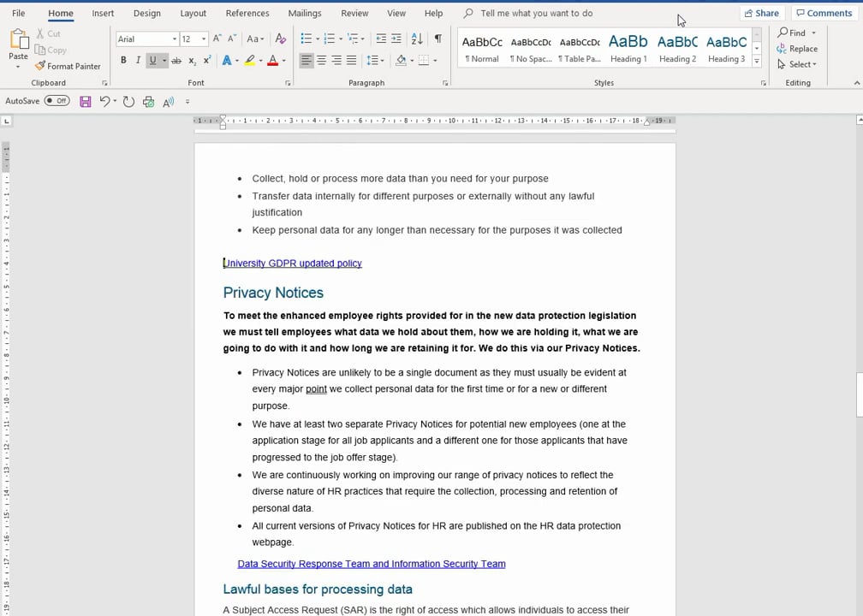863x616 pixels.
Task: Open the font name dropdown
Action: coord(175,39)
